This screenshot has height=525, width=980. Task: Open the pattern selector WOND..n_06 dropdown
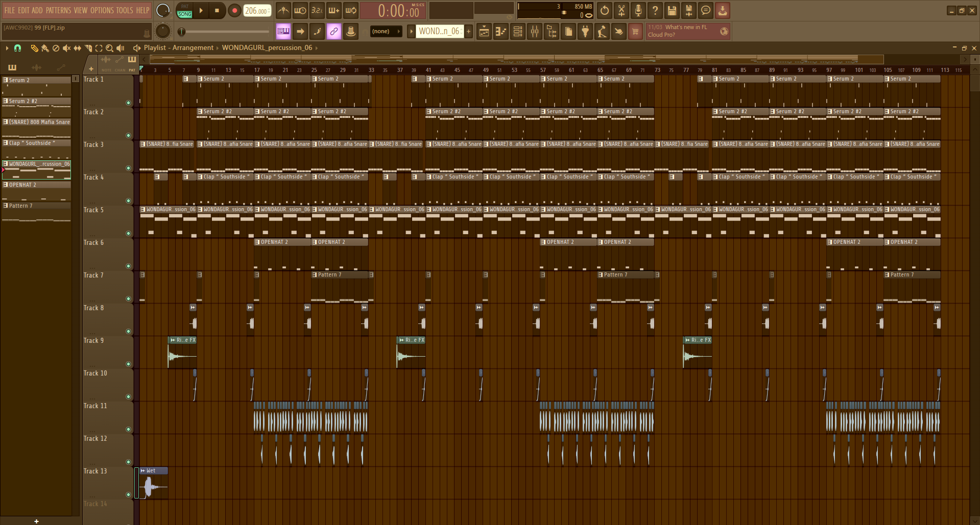[439, 32]
